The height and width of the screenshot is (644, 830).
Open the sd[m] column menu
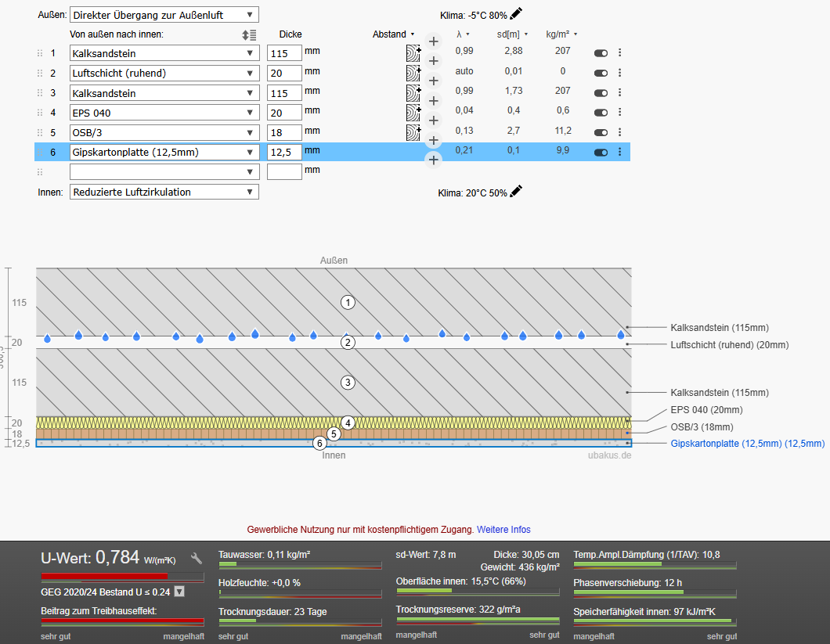[512, 34]
